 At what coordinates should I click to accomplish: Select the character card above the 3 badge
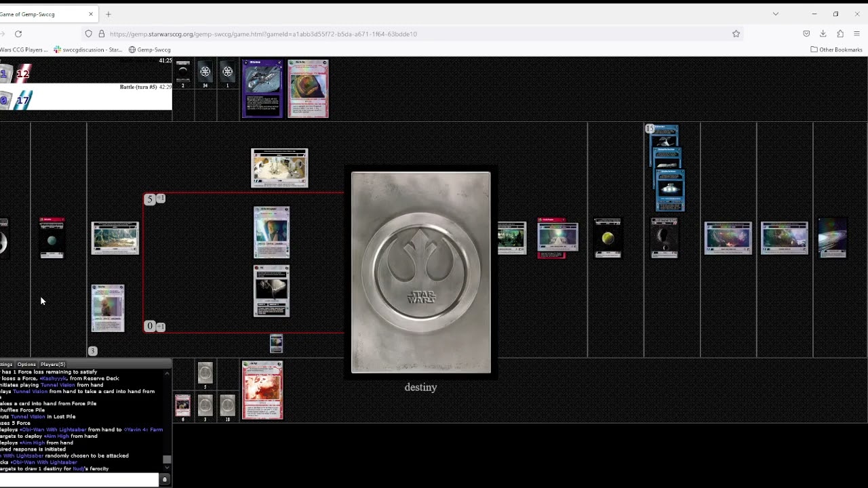click(x=108, y=308)
